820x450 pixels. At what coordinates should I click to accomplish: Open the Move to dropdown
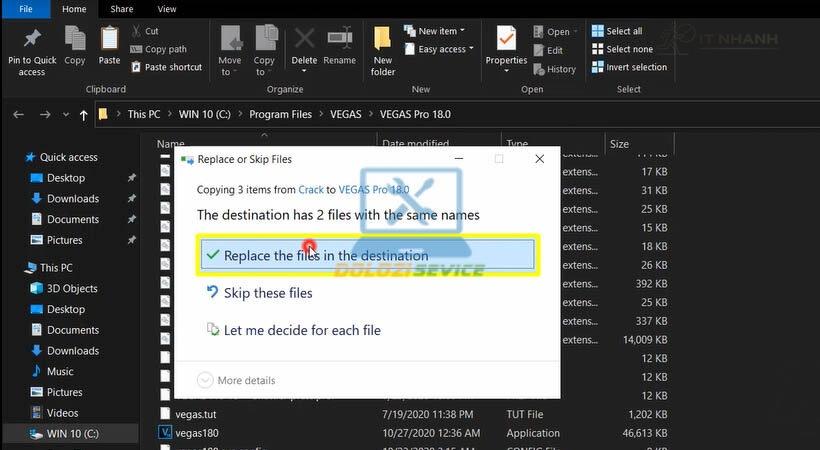230,50
